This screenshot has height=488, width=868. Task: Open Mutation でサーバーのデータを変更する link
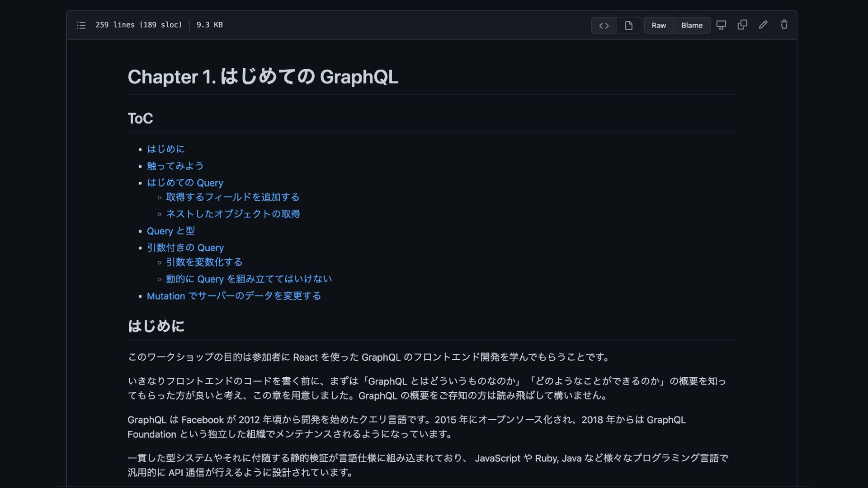click(234, 296)
